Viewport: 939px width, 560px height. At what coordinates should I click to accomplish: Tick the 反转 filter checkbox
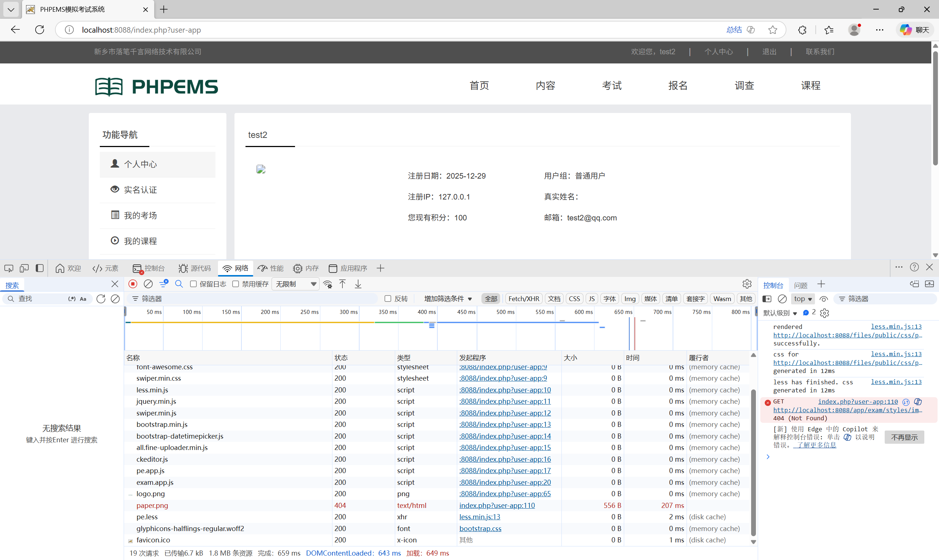388,299
